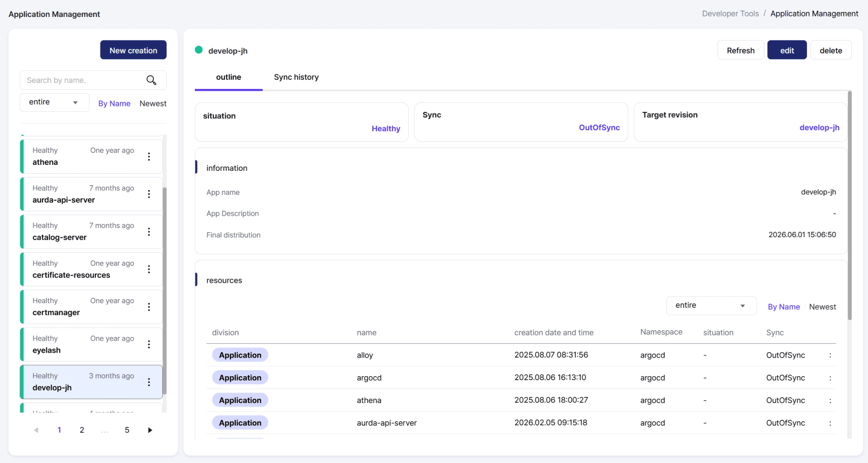
Task: Open Developer Tools breadcrumb link
Action: [x=730, y=13]
